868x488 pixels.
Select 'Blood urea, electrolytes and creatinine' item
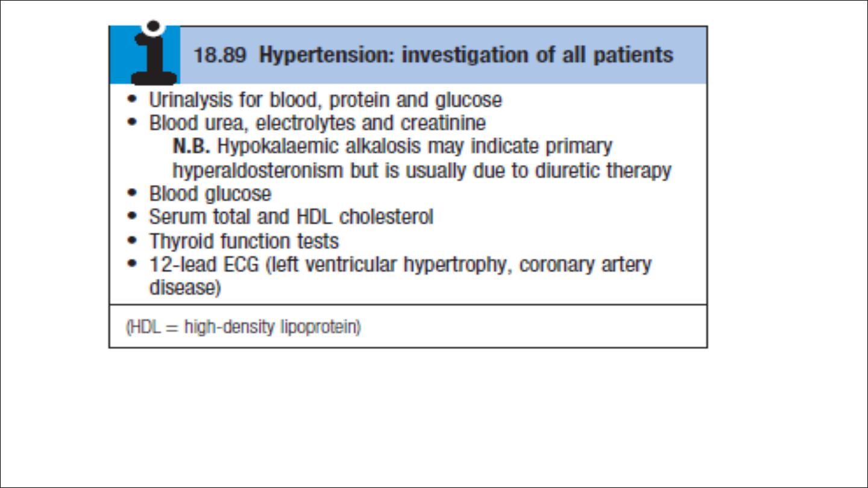click(317, 123)
